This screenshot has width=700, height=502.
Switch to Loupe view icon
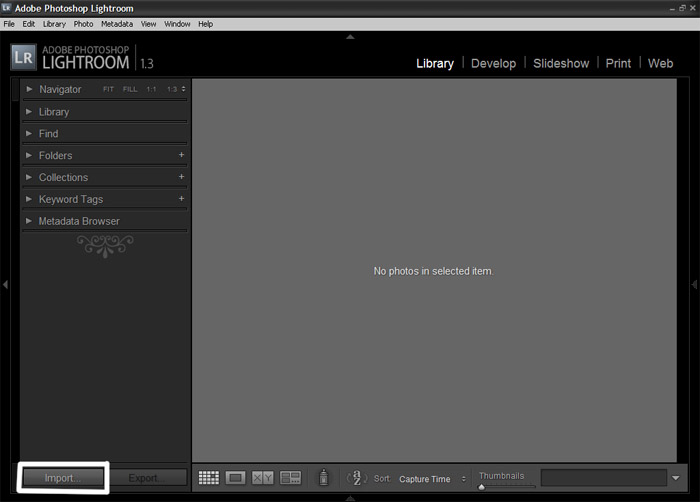coord(235,478)
